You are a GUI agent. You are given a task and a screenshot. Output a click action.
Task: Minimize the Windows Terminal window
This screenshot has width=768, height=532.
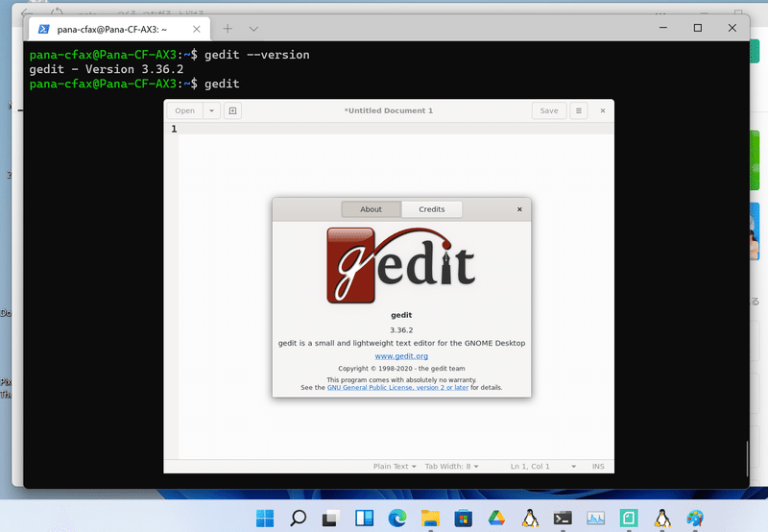tap(663, 28)
